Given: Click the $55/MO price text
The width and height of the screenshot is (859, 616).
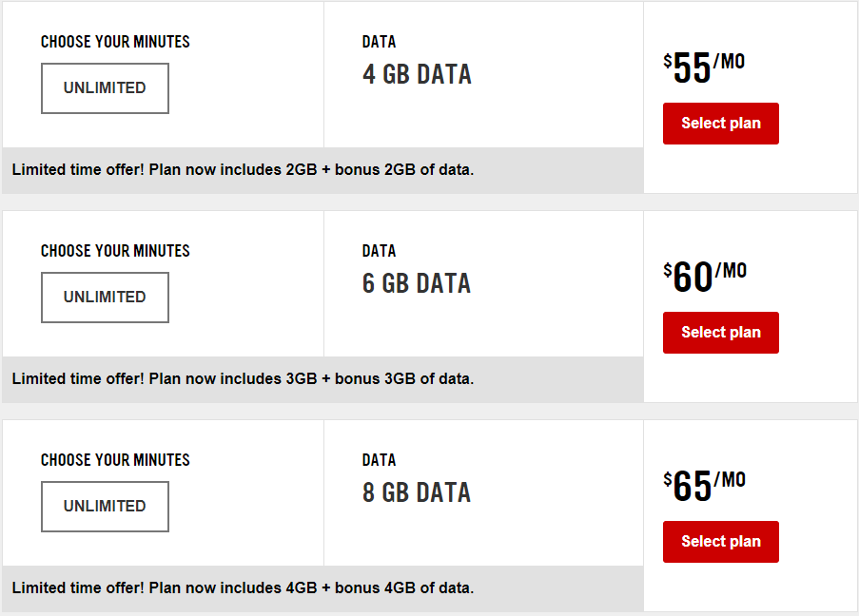Looking at the screenshot, I should [x=704, y=67].
